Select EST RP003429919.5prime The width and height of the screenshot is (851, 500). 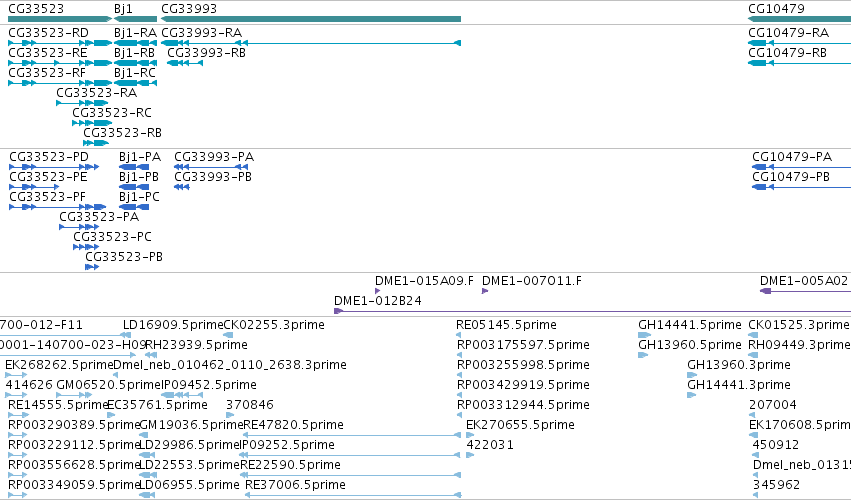click(459, 395)
